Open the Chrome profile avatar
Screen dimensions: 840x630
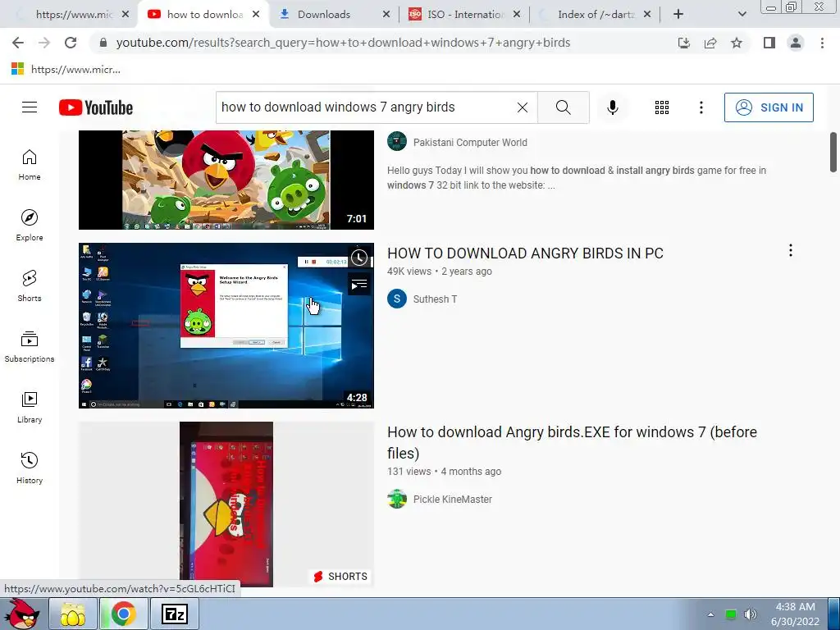pos(796,43)
